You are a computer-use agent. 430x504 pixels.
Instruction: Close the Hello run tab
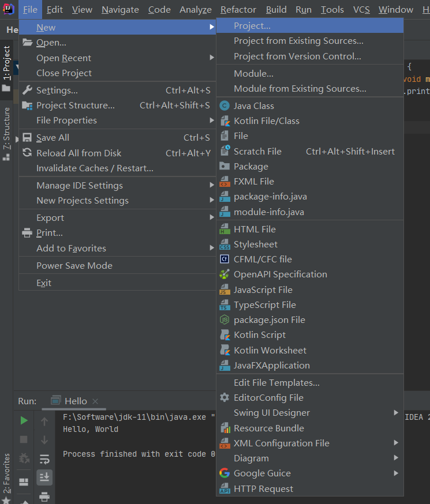tap(95, 401)
